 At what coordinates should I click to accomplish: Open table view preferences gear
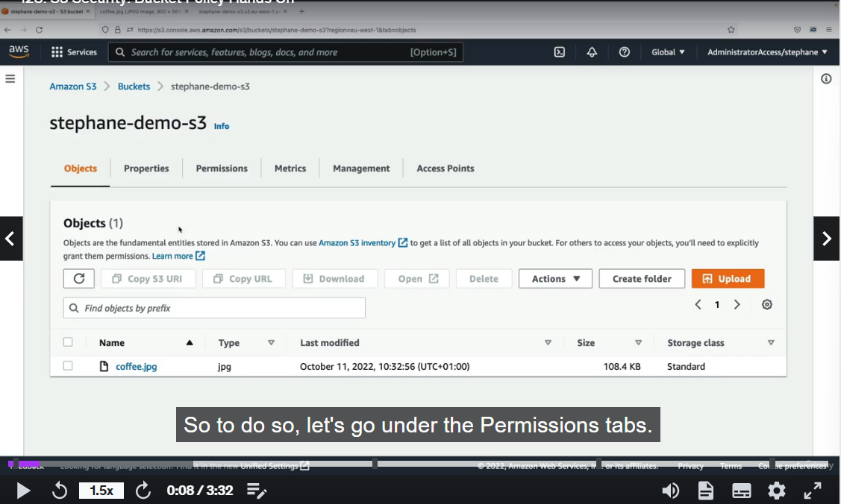point(766,304)
